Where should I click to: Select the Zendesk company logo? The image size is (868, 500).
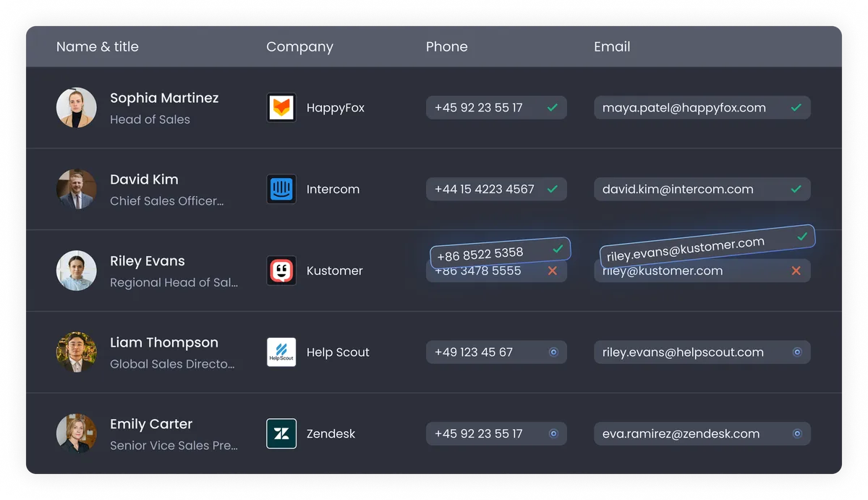pos(281,433)
